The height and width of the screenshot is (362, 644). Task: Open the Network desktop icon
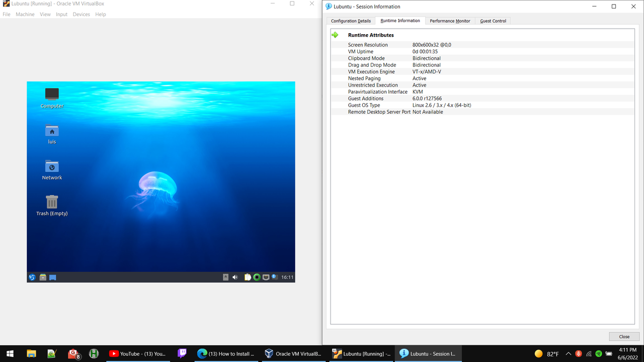pyautogui.click(x=51, y=167)
